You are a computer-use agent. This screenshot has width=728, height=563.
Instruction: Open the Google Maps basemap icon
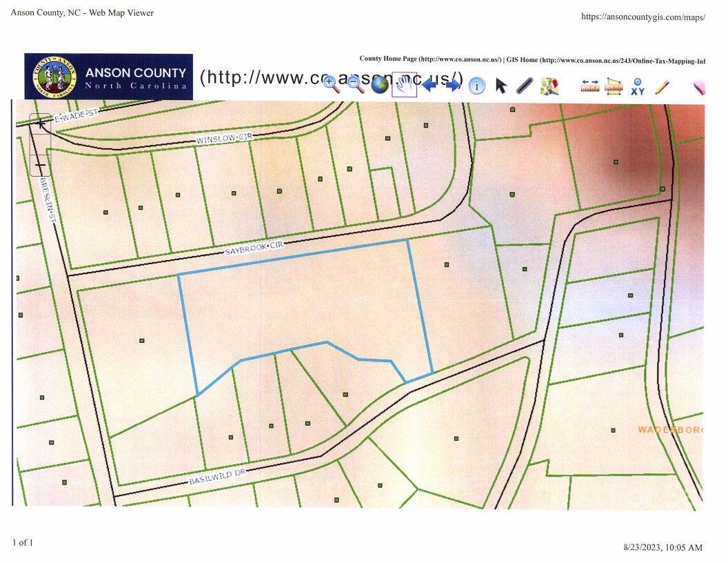[x=549, y=86]
